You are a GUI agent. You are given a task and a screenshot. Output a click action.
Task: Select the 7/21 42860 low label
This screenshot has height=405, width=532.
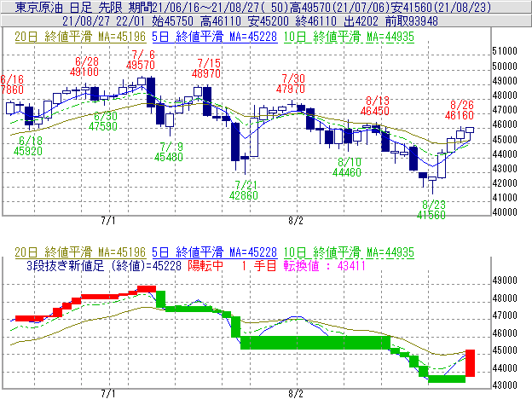244,190
